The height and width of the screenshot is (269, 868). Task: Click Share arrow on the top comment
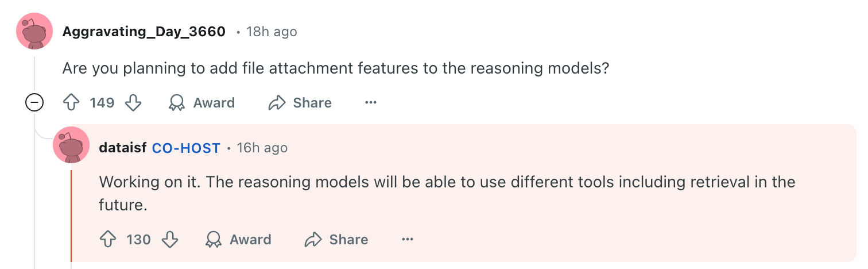(x=277, y=103)
